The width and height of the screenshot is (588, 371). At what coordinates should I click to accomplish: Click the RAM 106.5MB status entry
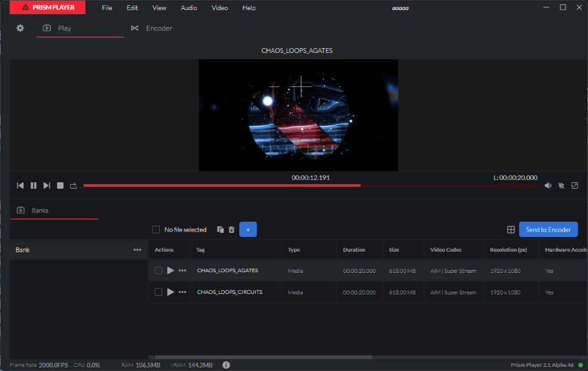pos(141,365)
